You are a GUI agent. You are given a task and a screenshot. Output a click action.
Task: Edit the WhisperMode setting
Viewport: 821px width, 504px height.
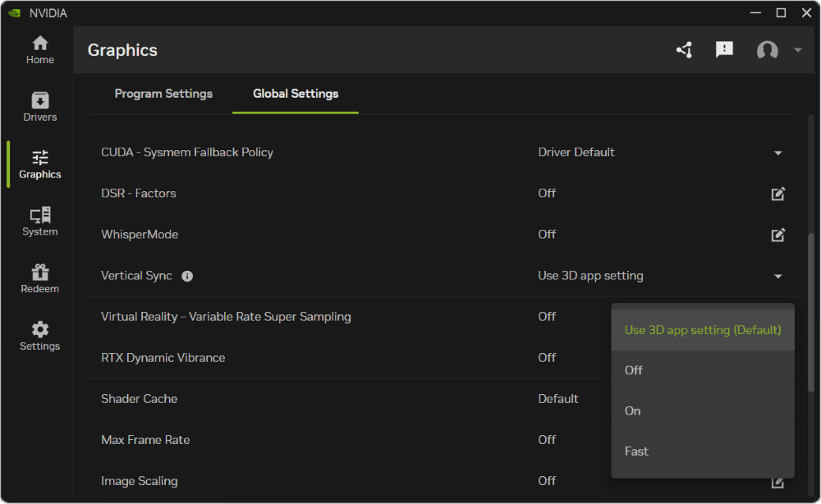[x=778, y=235]
